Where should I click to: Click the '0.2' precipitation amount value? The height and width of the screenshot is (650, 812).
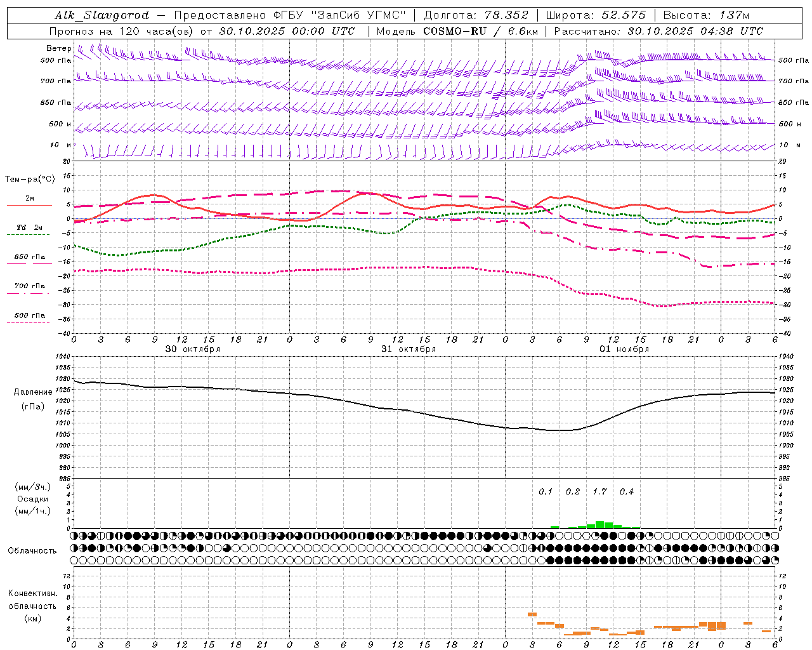coord(573,491)
